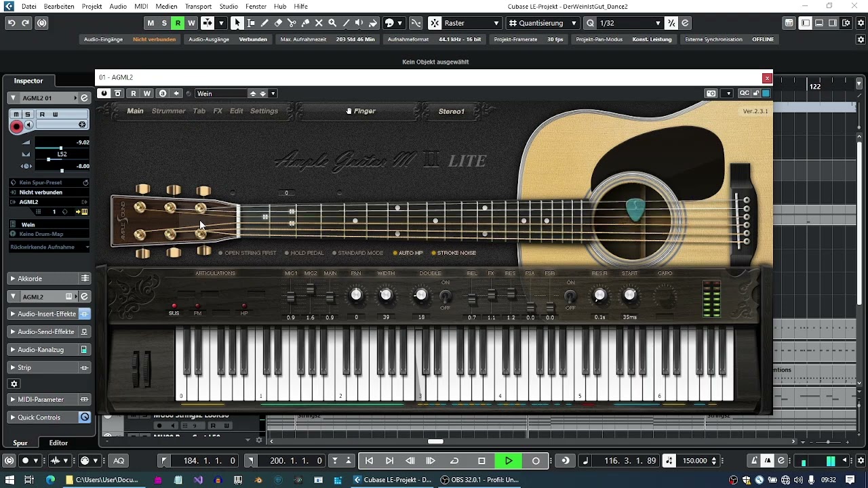Select the Zoom magnifier tool
Viewport: 868px width, 488px height.
(332, 23)
